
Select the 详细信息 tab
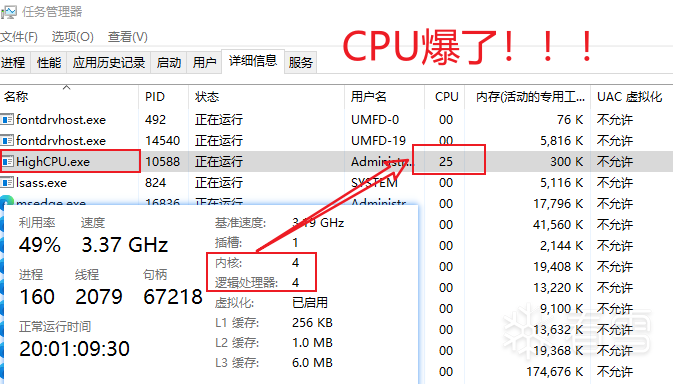[x=253, y=61]
